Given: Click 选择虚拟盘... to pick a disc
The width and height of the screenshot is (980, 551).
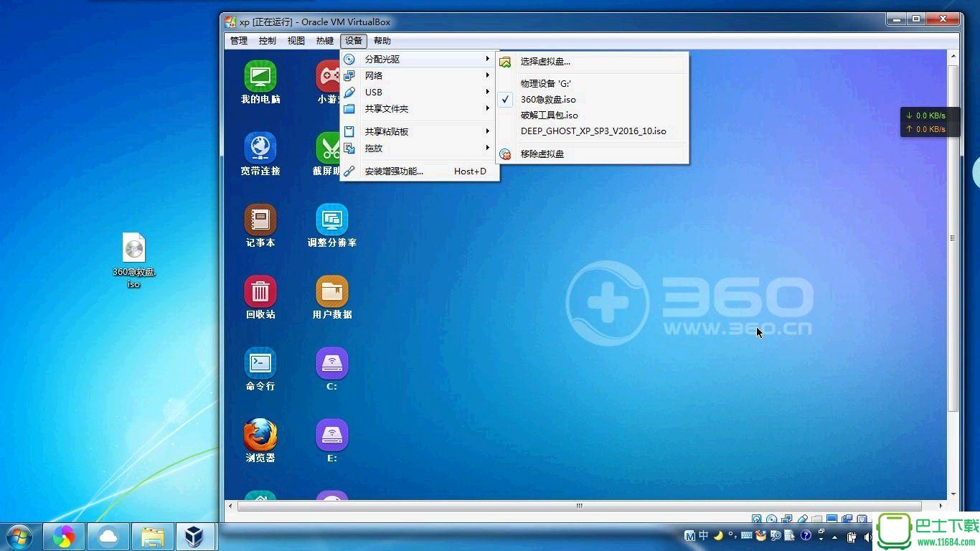Looking at the screenshot, I should pos(593,61).
